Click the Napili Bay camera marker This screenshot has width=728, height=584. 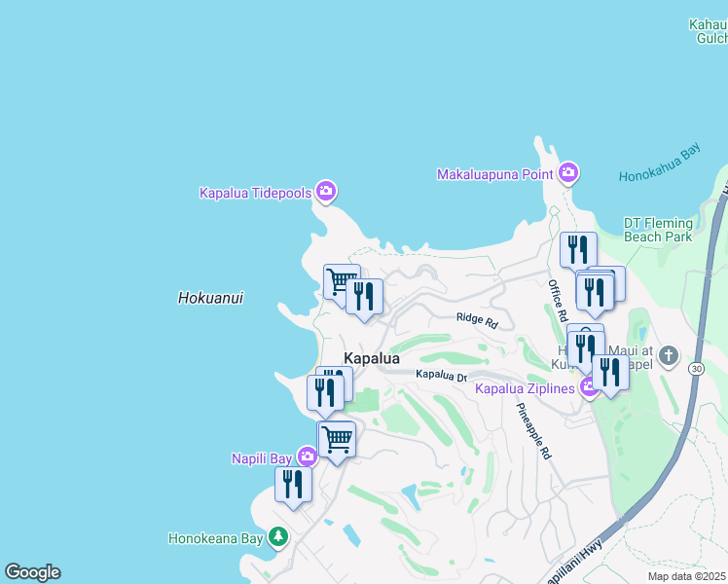(307, 456)
